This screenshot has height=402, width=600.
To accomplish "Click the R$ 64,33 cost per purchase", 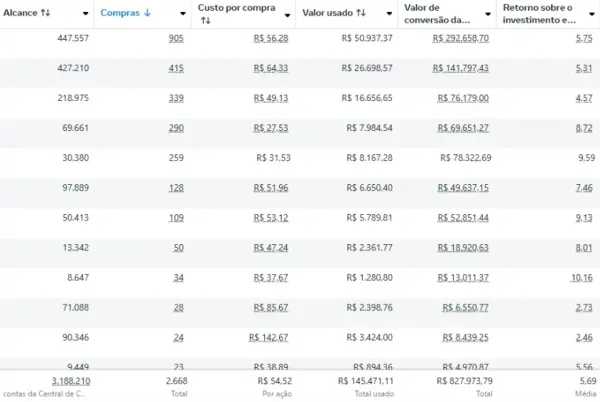I will pyautogui.click(x=271, y=68).
